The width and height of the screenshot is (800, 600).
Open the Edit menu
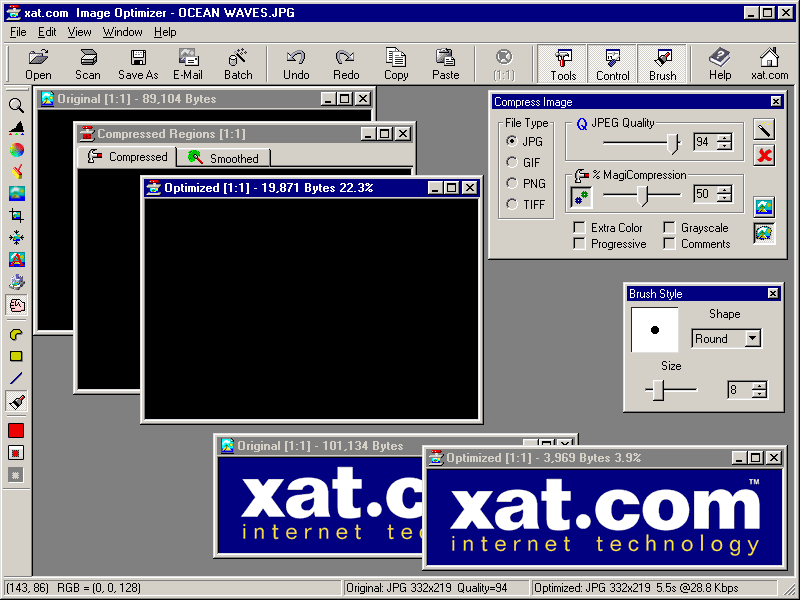coord(47,32)
